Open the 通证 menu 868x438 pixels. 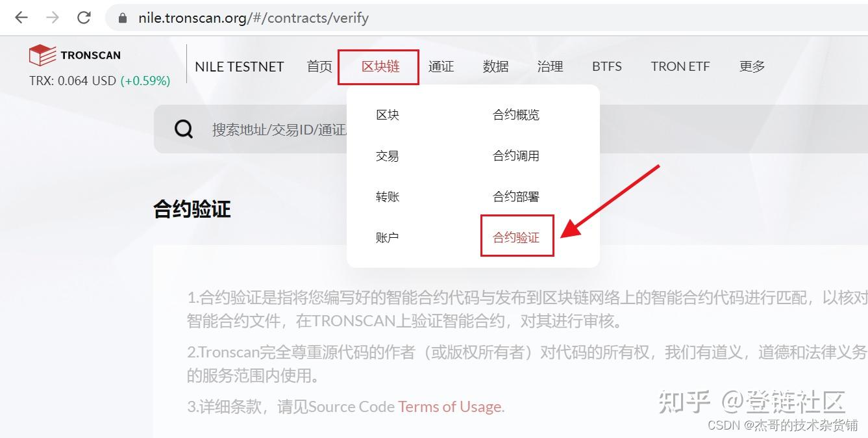tap(441, 66)
